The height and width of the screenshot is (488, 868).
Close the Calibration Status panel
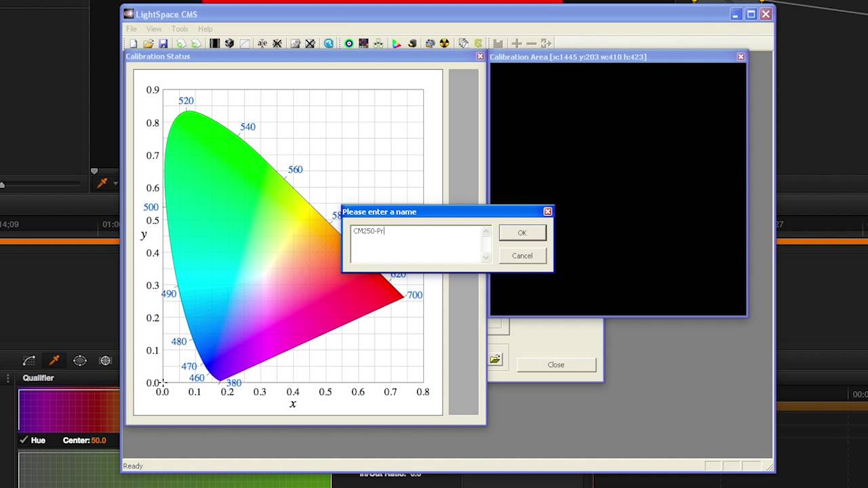(480, 56)
